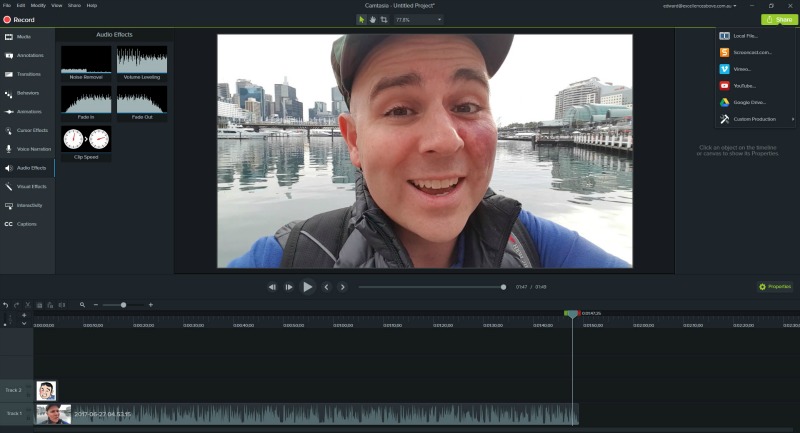Open the Share menu in menu bar

tap(74, 5)
